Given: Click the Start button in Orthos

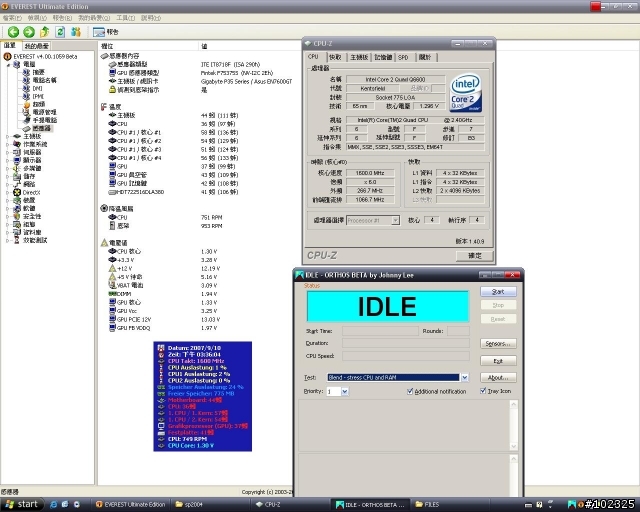Looking at the screenshot, I should pos(498,292).
